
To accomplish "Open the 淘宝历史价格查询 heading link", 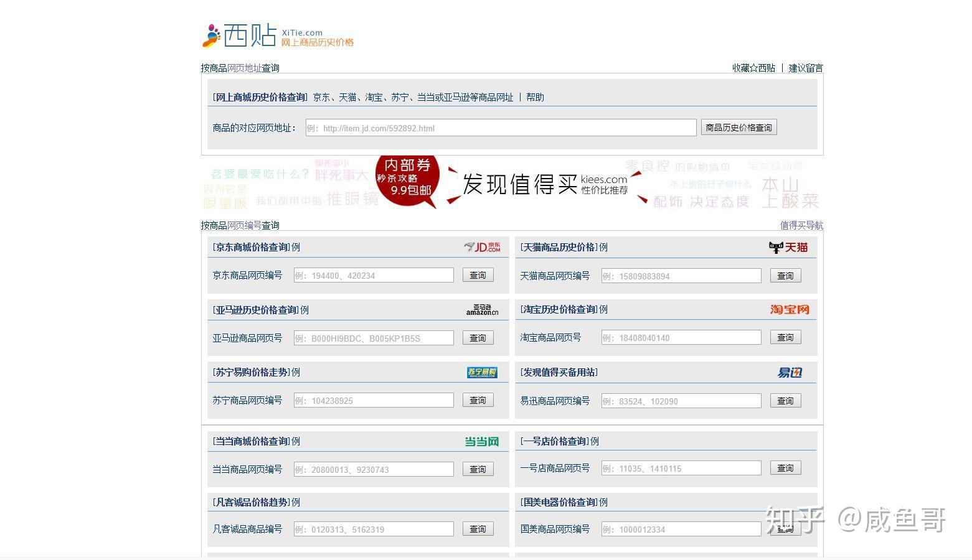I will (559, 309).
